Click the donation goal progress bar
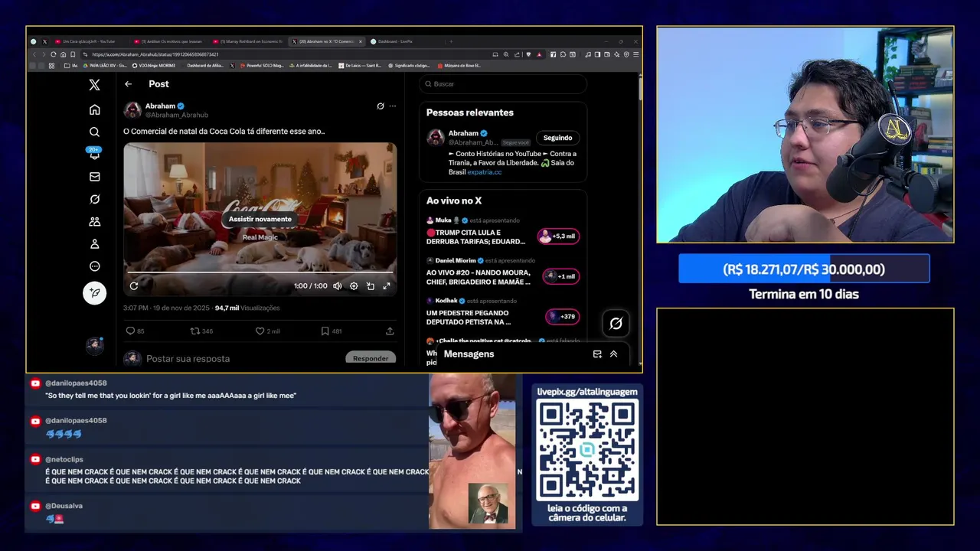 [x=804, y=269]
